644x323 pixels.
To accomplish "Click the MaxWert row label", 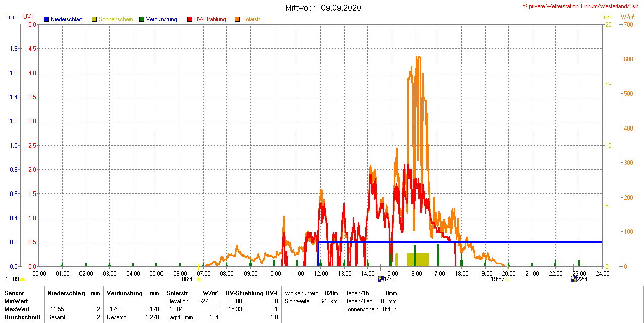I will pos(16,309).
